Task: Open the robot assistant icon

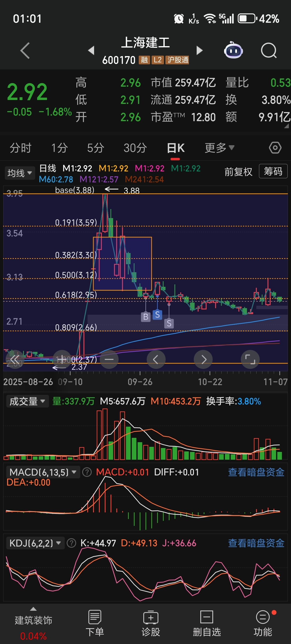Action: [x=233, y=50]
